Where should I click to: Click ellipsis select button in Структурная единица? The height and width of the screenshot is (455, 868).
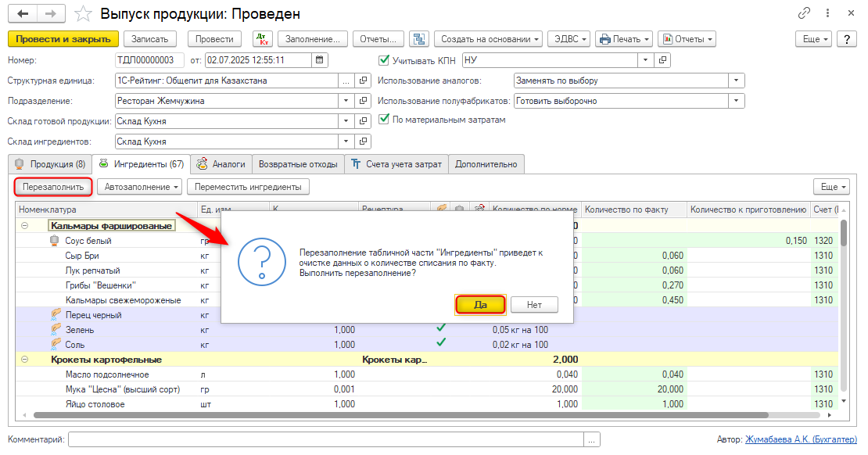[x=346, y=81]
